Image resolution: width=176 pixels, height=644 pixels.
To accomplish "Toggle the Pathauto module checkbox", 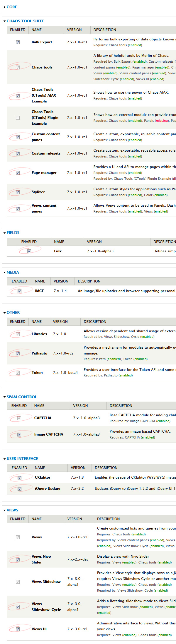I will 18,353.
